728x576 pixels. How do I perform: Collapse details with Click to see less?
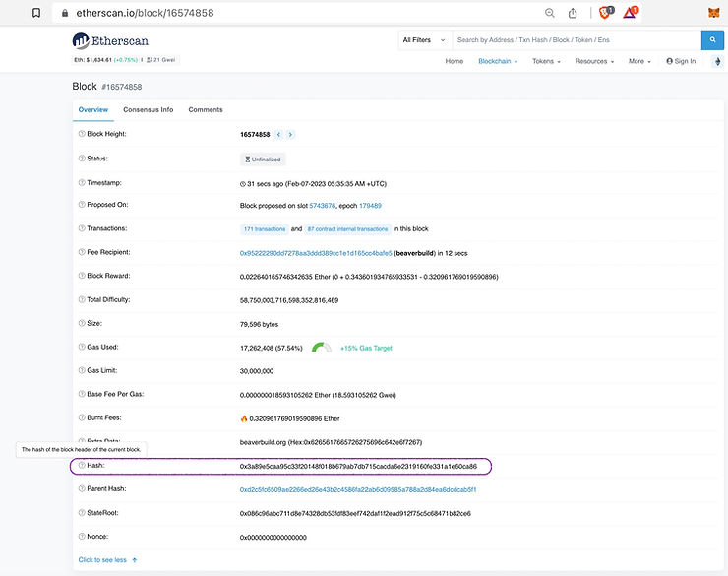(x=107, y=559)
